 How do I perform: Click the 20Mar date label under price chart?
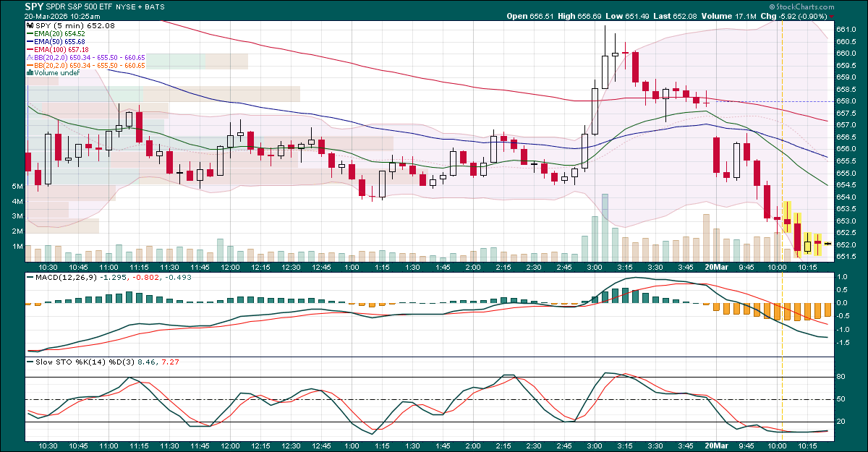[x=717, y=267]
